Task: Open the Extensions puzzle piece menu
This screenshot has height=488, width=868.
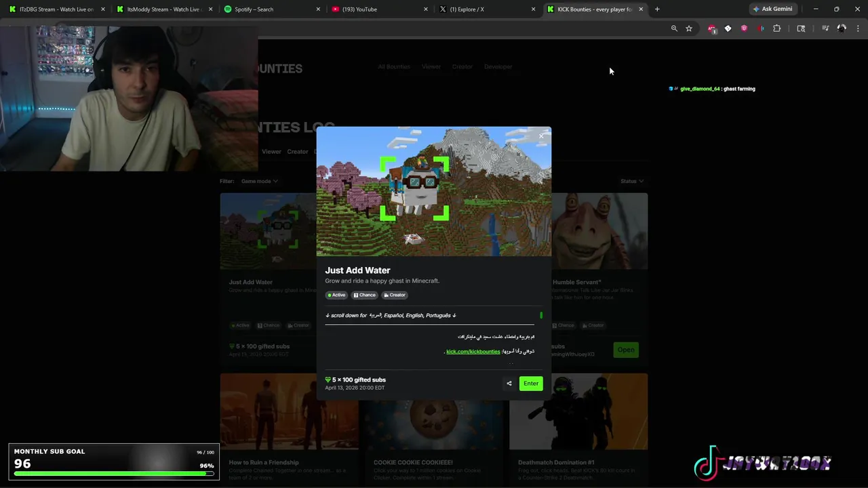Action: click(x=777, y=28)
